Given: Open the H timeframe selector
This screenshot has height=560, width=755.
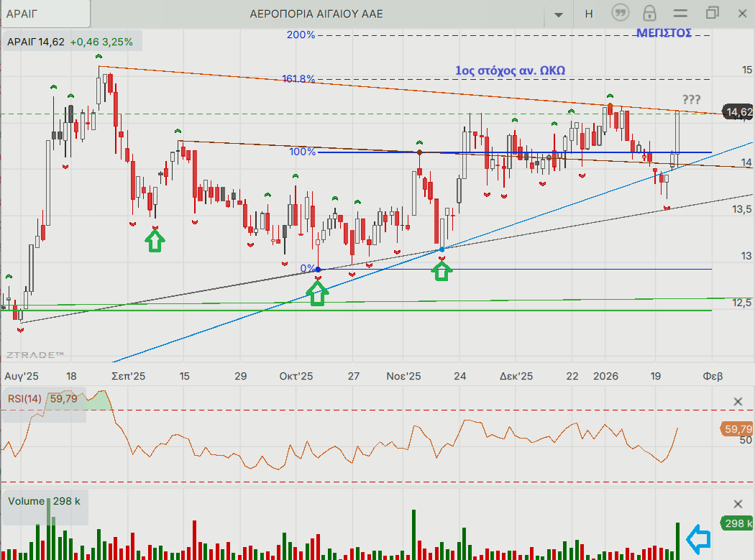Looking at the screenshot, I should point(589,13).
